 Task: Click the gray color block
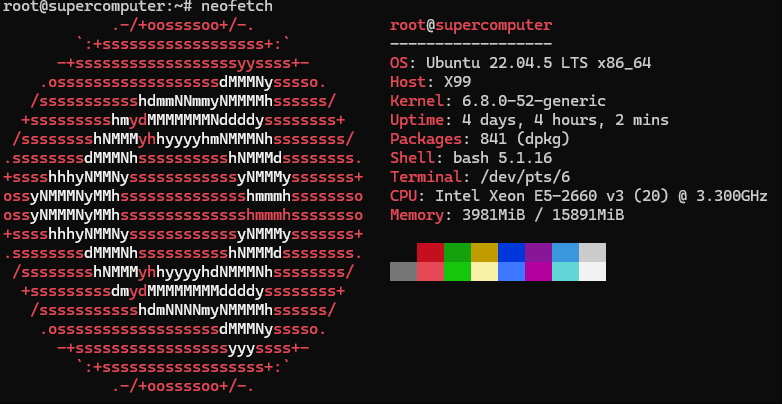[x=403, y=271]
